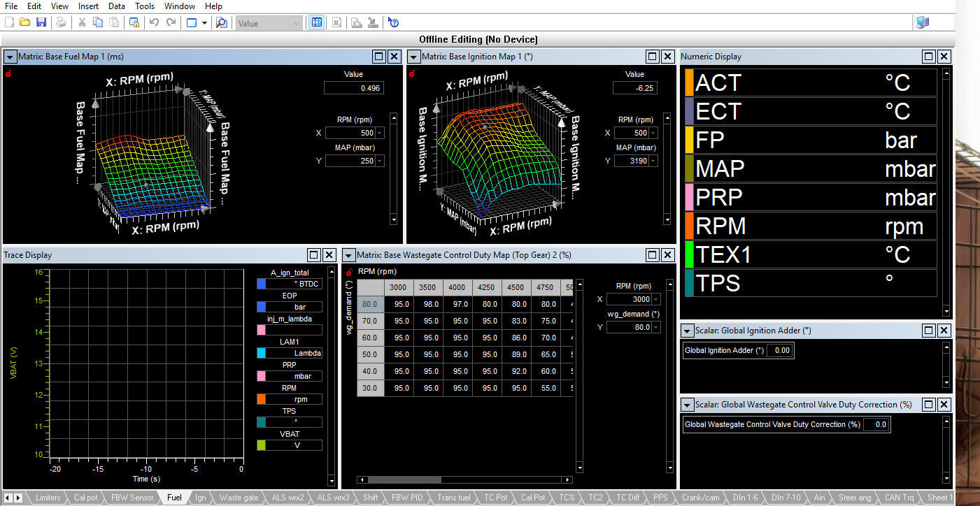This screenshot has height=506, width=980.
Task: Click the yellow FP color swatch
Action: (x=689, y=140)
